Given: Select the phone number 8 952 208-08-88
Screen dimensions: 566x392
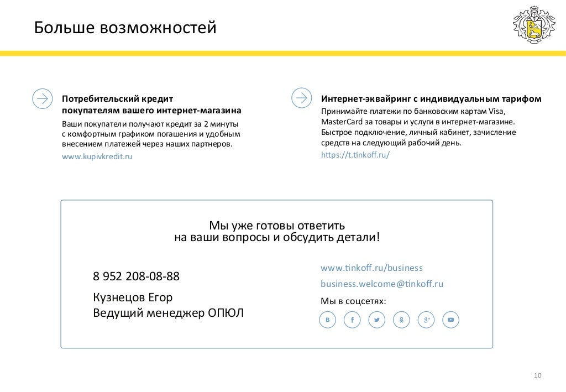Looking at the screenshot, I should point(136,276).
